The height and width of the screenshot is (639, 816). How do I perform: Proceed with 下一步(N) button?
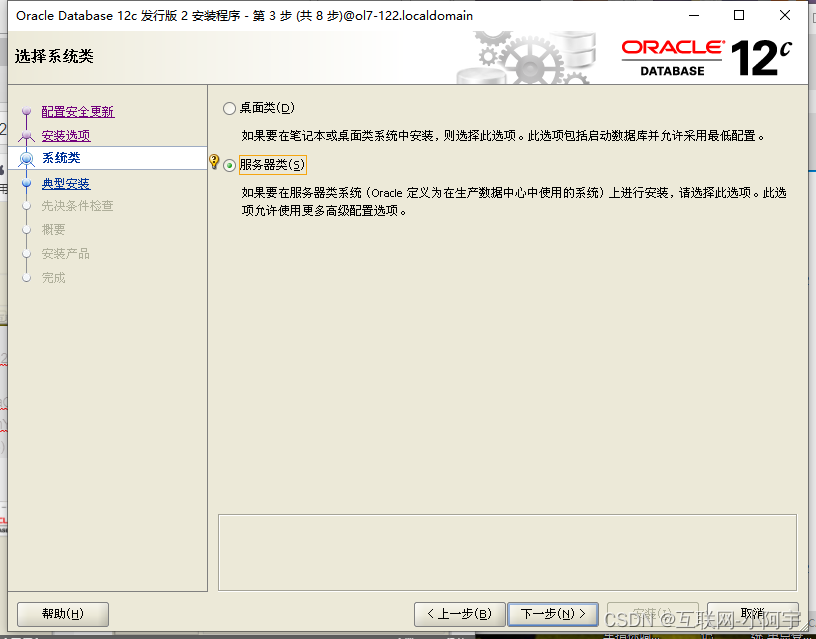click(x=553, y=614)
